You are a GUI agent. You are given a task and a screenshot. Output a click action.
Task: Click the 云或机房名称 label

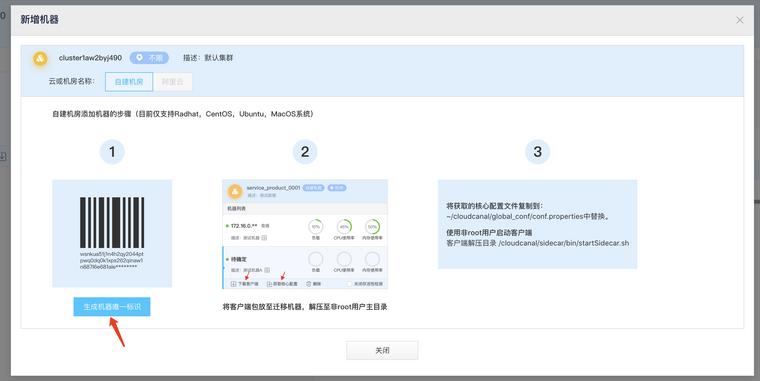click(72, 81)
